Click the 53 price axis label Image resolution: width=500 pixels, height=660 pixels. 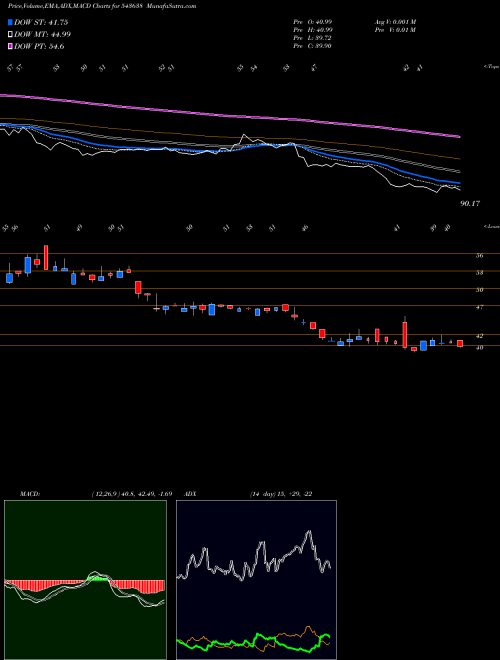point(480,272)
